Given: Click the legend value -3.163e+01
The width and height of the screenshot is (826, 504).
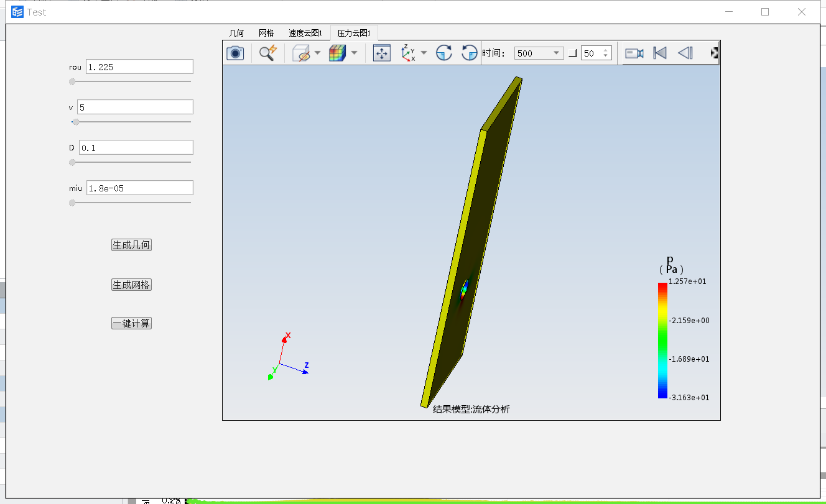Looking at the screenshot, I should click(x=689, y=398).
